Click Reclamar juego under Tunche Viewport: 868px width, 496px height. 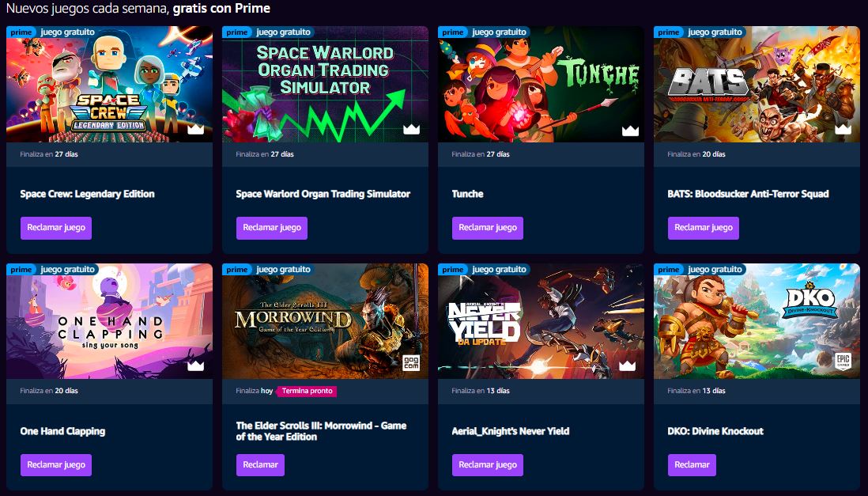[x=488, y=228]
